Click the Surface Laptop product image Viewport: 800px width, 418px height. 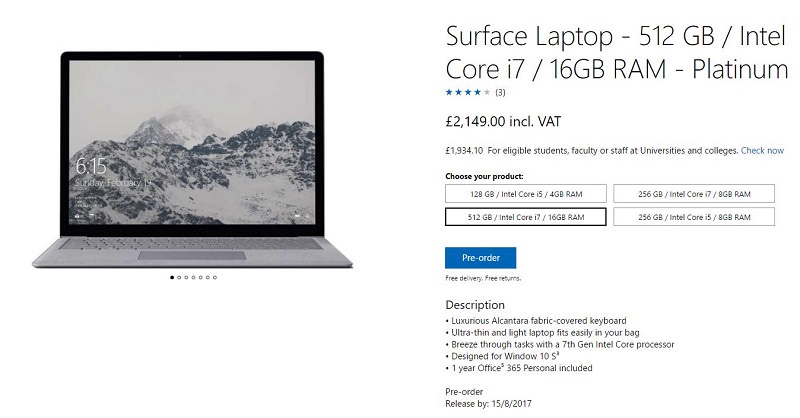click(192, 160)
